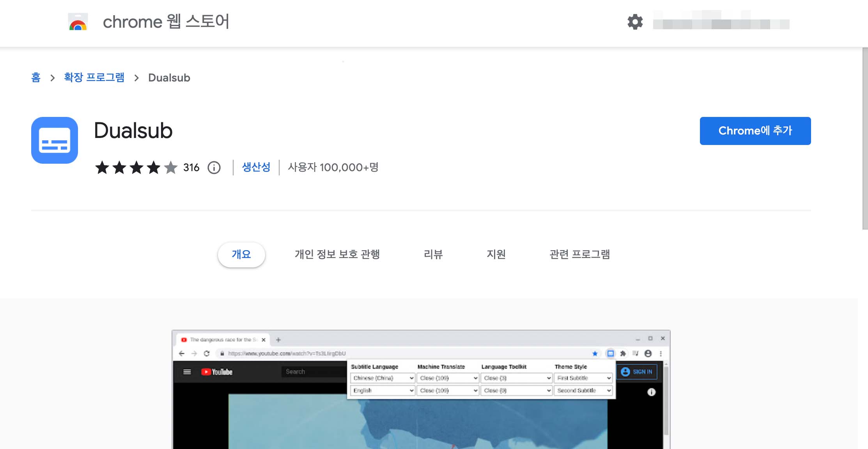Switch to the 개인 정보 보호 관행 tab
Viewport: 868px width, 449px height.
(x=337, y=255)
